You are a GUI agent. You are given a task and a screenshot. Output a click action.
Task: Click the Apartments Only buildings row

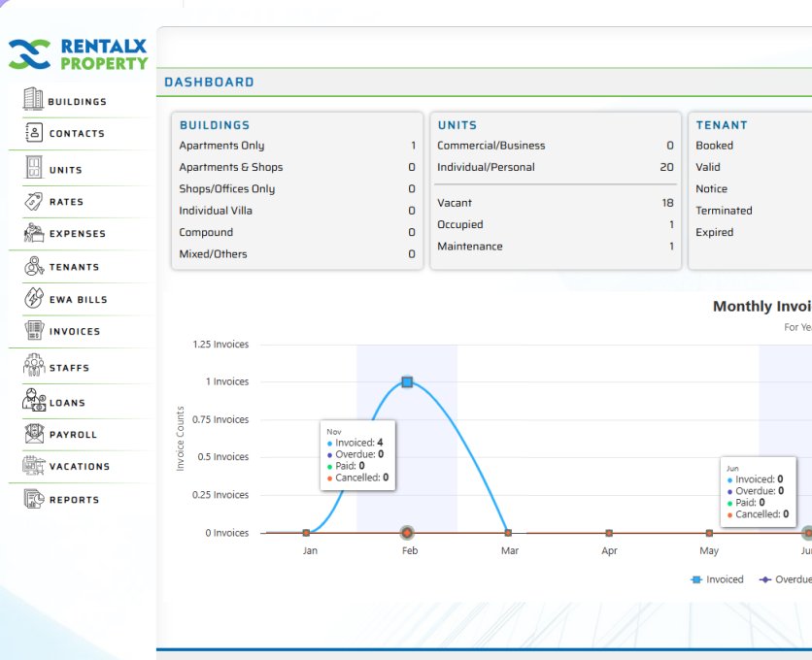[x=296, y=146]
